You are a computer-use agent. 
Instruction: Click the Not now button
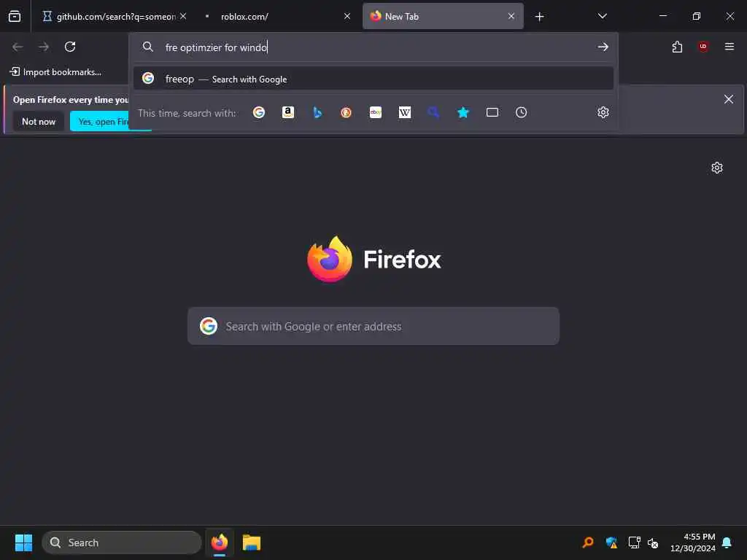tap(39, 122)
